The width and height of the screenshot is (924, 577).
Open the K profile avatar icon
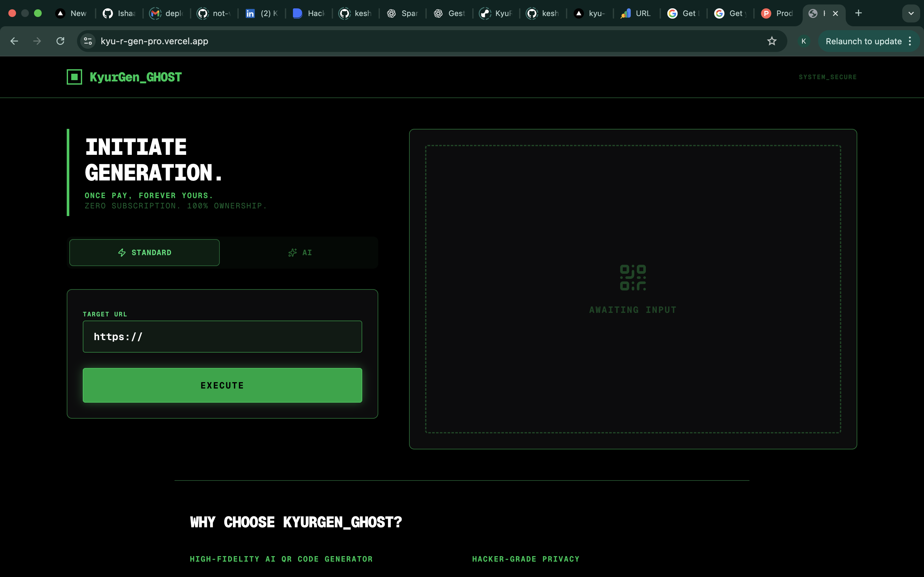coord(803,41)
